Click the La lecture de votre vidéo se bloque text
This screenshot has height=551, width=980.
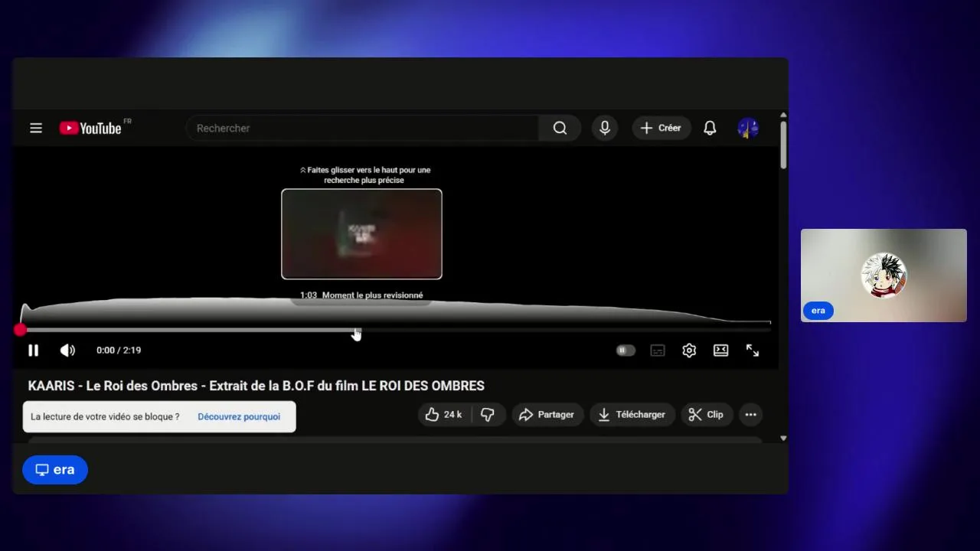click(105, 417)
